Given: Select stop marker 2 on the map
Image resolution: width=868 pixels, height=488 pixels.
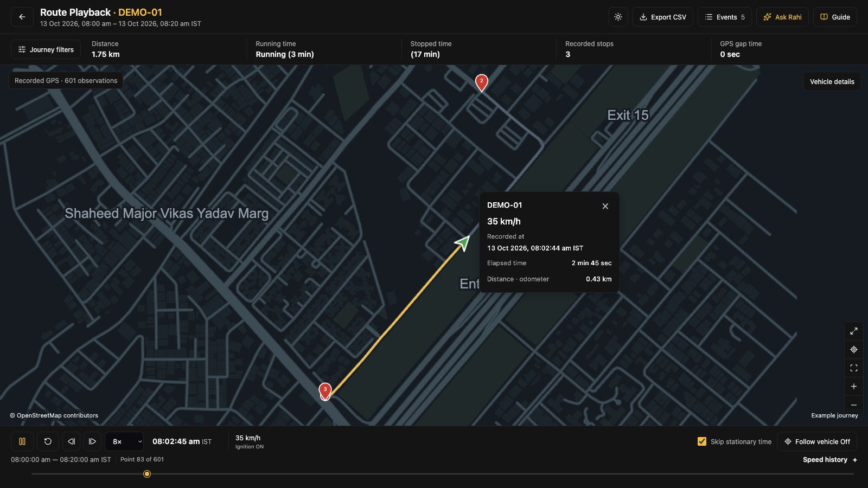Looking at the screenshot, I should [x=481, y=82].
